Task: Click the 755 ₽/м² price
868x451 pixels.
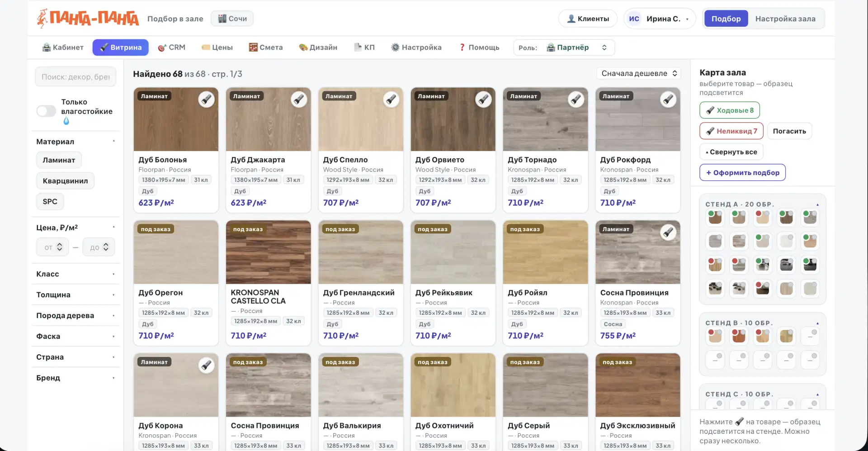Action: (x=618, y=336)
